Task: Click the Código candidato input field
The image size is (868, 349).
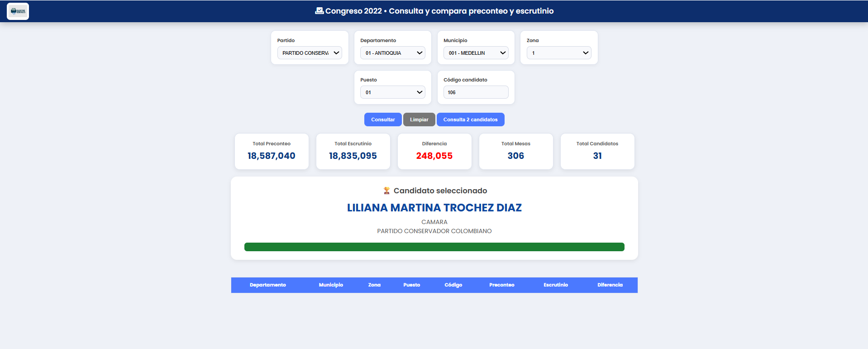Action: [476, 92]
